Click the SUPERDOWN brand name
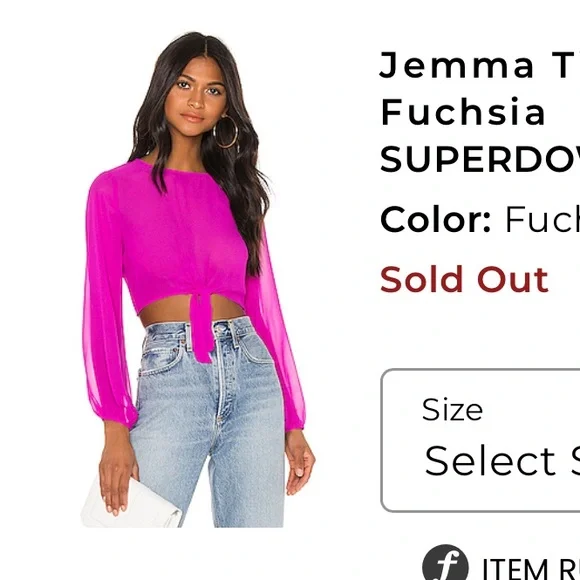Viewport: 580px width, 580px height. click(x=480, y=159)
